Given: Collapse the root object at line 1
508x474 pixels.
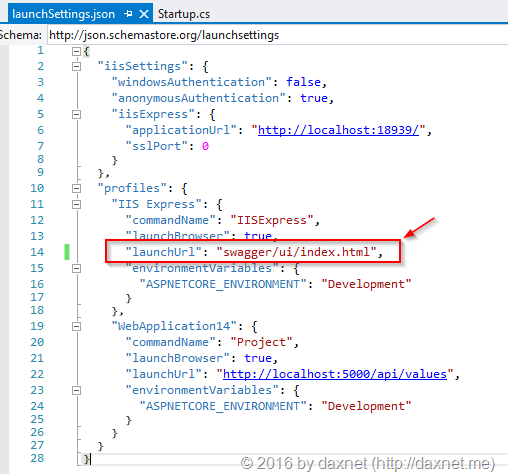Looking at the screenshot, I should coord(76,51).
